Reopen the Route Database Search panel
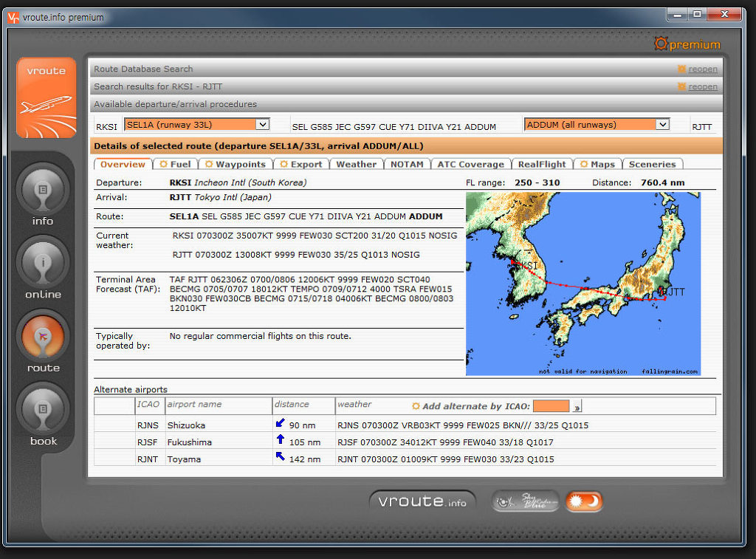The image size is (756, 559). [x=702, y=69]
